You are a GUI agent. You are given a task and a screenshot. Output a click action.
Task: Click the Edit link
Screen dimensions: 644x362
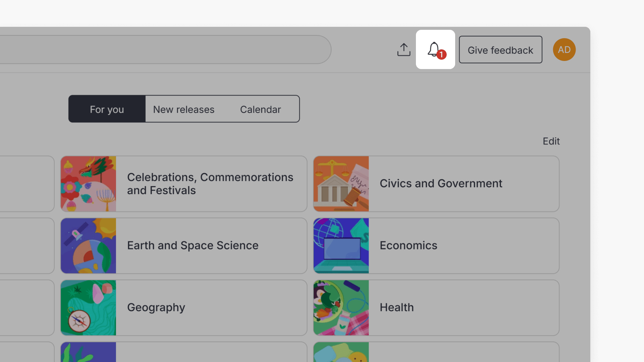(x=551, y=141)
